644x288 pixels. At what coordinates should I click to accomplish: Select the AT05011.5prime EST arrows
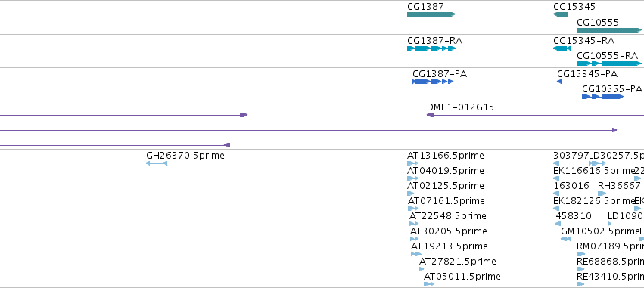pos(429,284)
